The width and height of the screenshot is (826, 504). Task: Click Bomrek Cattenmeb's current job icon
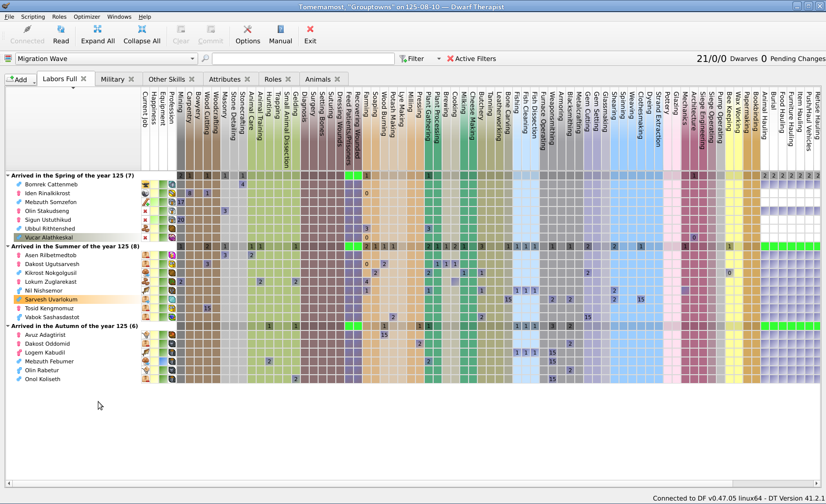(x=146, y=184)
